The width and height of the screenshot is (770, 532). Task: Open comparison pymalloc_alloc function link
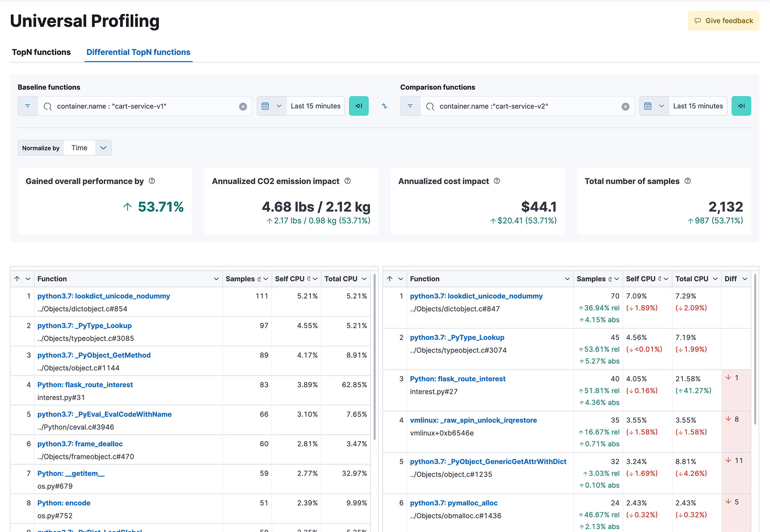(x=454, y=503)
